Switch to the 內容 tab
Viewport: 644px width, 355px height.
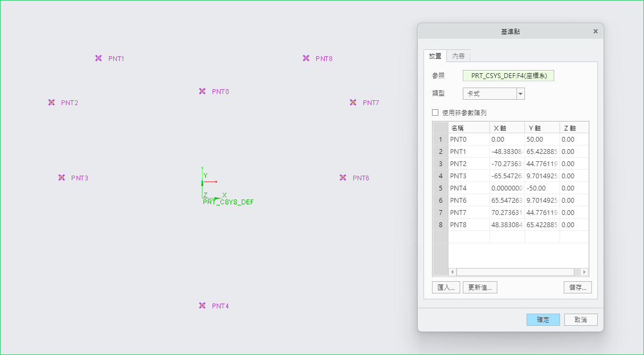[x=458, y=56]
